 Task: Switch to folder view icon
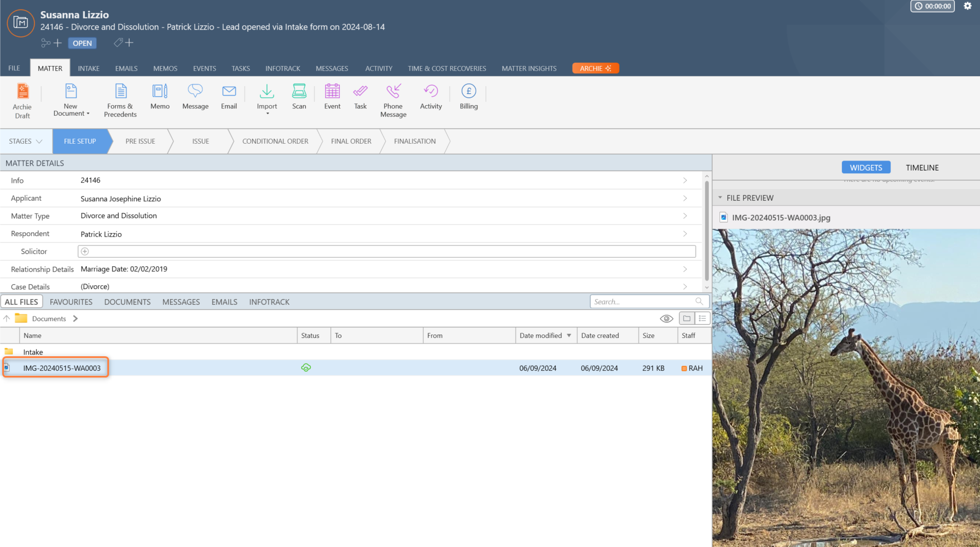point(687,318)
